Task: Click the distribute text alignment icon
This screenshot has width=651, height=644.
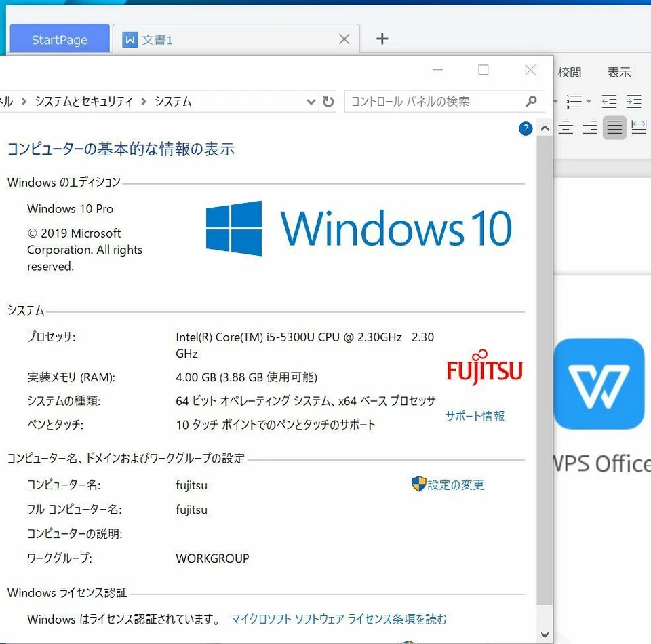Action: [639, 127]
